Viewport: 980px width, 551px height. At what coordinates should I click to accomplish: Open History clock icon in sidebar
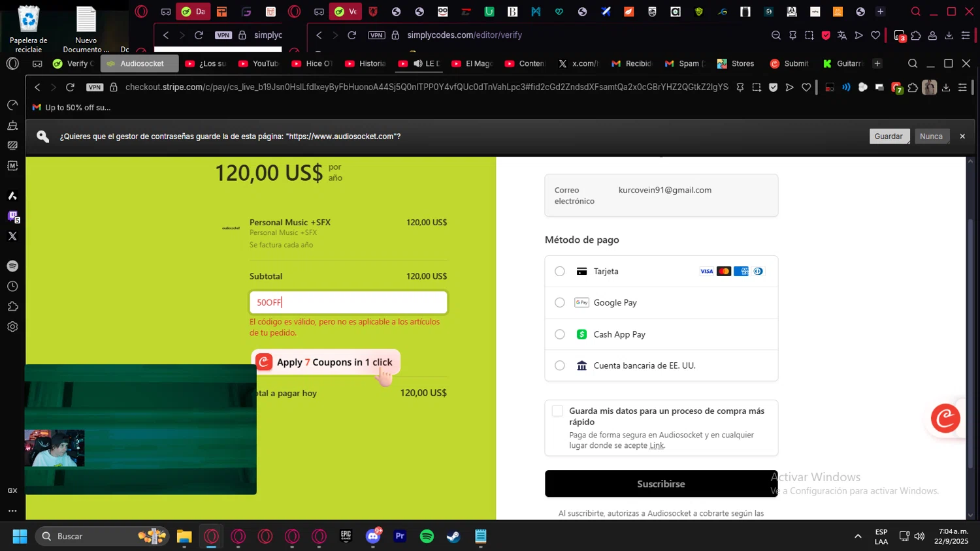(x=12, y=287)
